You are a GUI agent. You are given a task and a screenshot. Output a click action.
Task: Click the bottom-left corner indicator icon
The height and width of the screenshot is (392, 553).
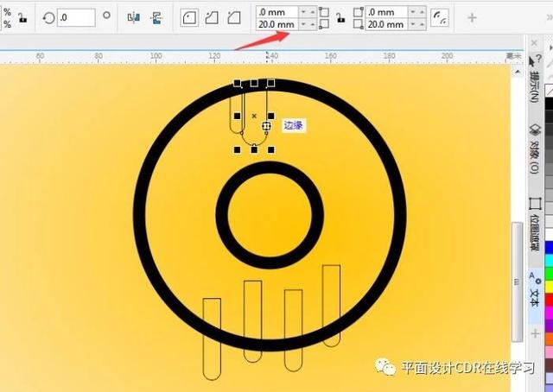point(324,24)
